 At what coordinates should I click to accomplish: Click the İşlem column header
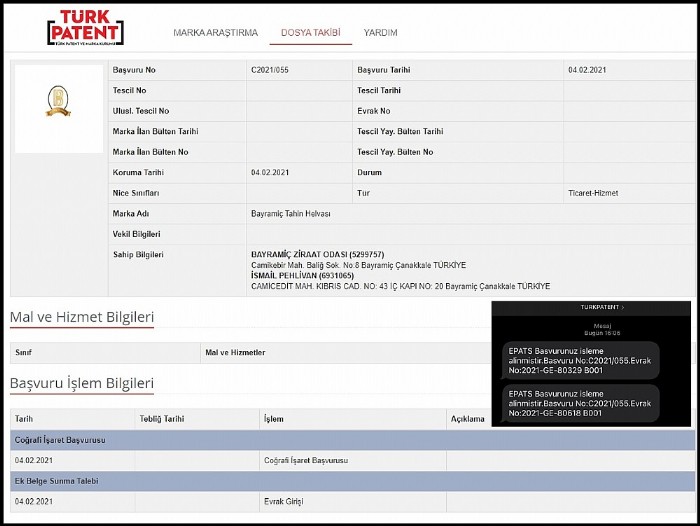(x=274, y=419)
